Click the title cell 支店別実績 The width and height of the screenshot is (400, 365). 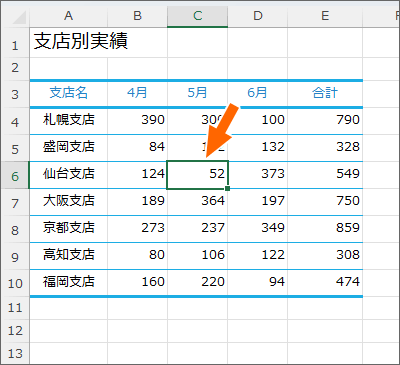click(x=81, y=41)
